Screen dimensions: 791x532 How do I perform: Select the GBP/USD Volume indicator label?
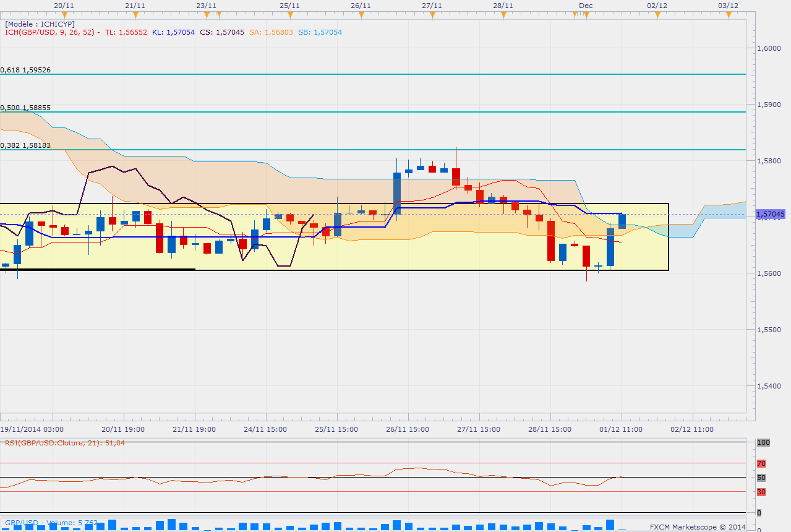pos(50,523)
